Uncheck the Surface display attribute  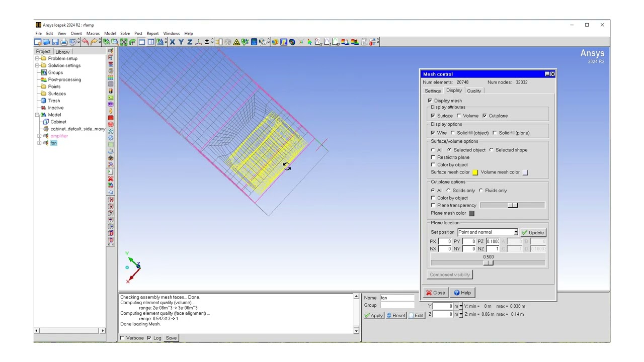click(433, 116)
